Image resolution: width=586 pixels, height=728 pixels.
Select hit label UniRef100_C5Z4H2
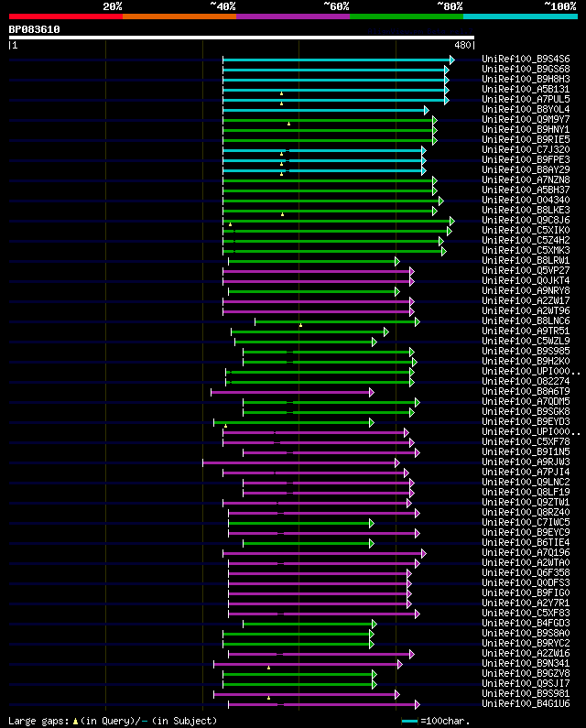[x=526, y=241]
